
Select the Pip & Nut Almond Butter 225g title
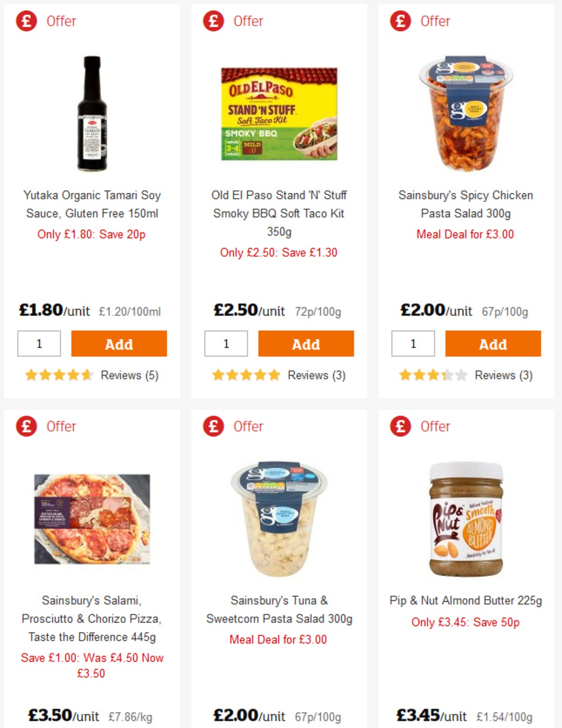point(466,601)
